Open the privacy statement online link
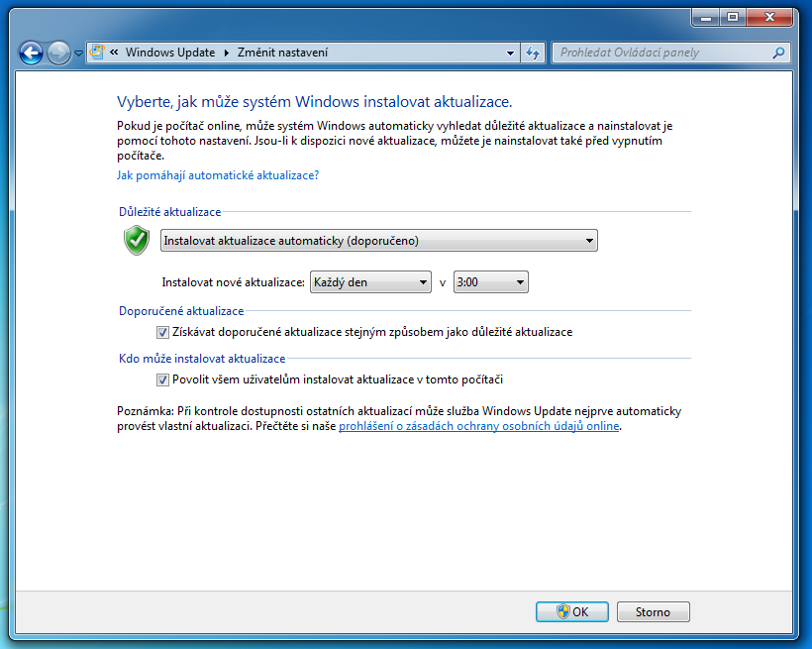The image size is (812, 649). [479, 426]
